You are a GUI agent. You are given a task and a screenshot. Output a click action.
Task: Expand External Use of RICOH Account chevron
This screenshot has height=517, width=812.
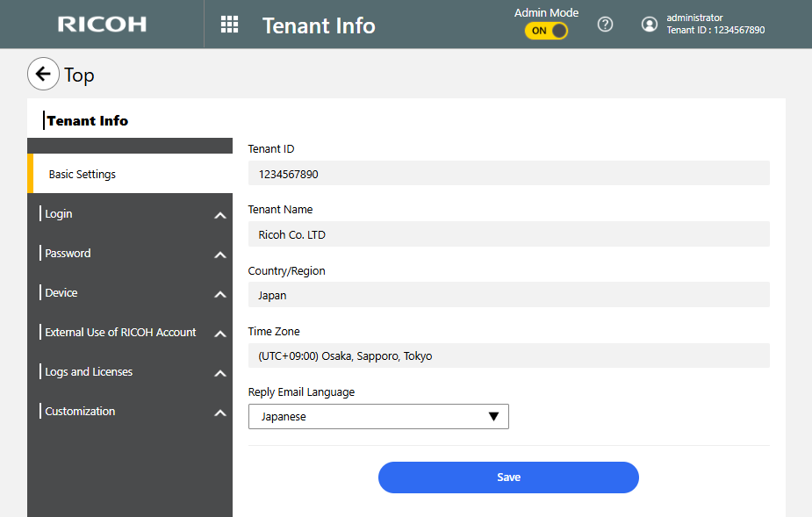pos(219,334)
